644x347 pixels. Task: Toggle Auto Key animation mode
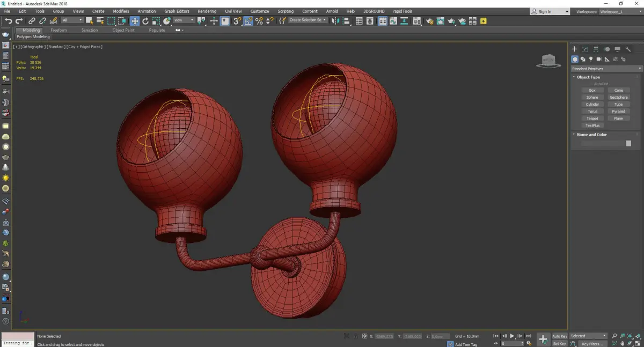tap(559, 336)
